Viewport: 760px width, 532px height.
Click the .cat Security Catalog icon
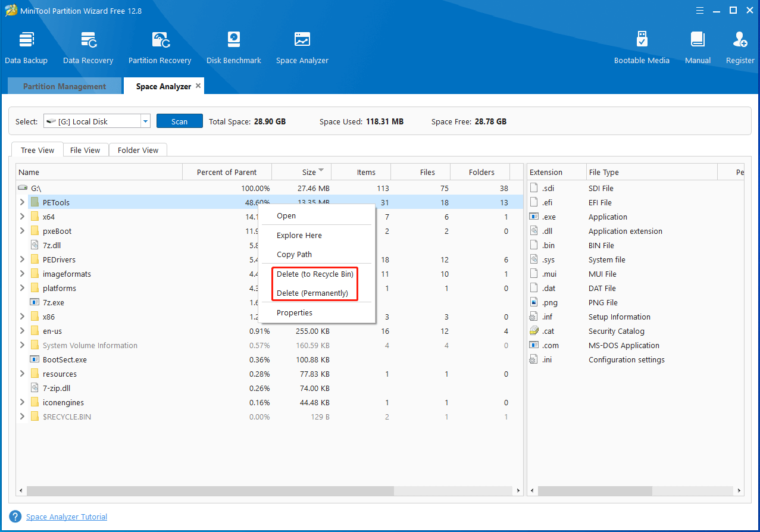tap(534, 331)
